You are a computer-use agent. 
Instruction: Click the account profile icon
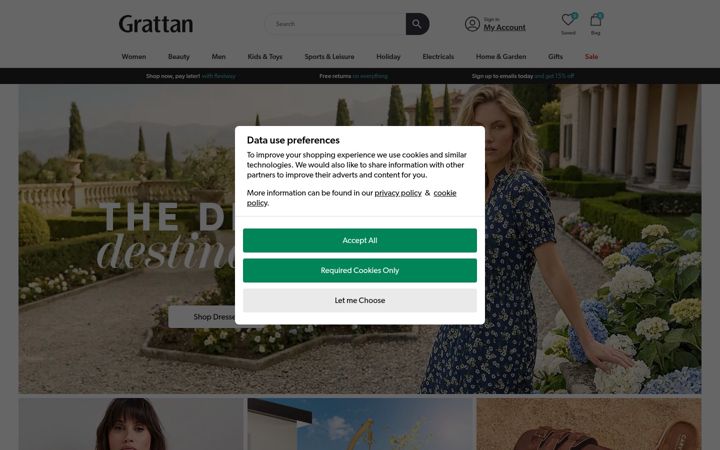472,24
